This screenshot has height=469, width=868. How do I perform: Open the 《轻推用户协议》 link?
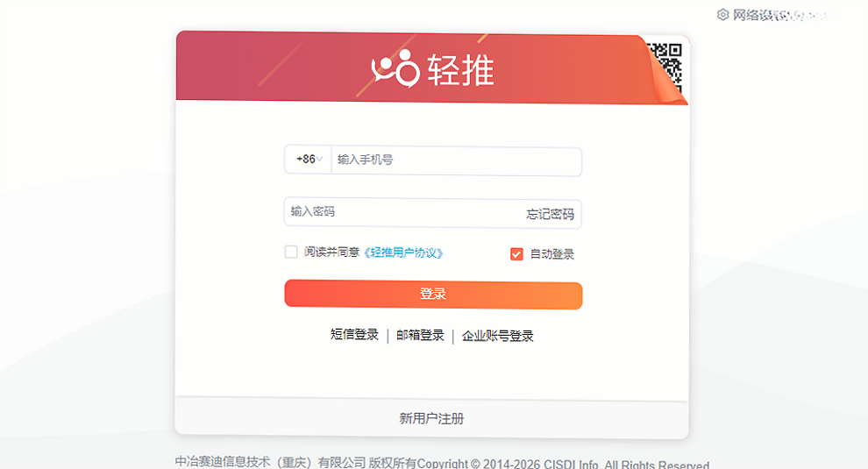403,253
